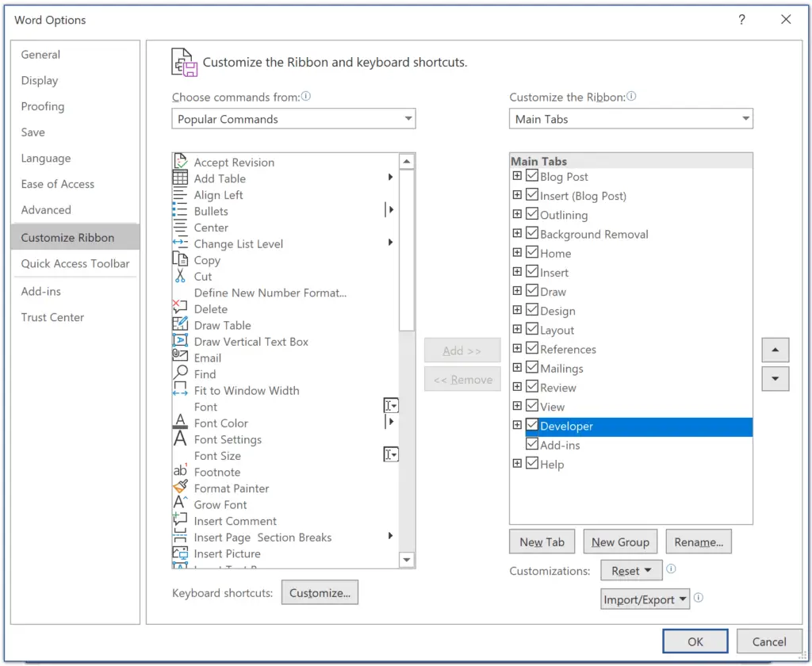Select the Insert Picture icon
The image size is (812, 666).
[x=181, y=553]
